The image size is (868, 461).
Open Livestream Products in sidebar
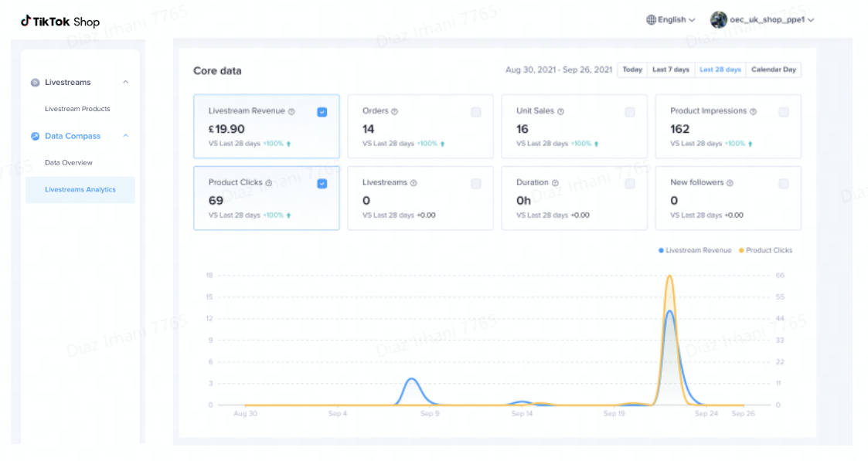point(77,109)
